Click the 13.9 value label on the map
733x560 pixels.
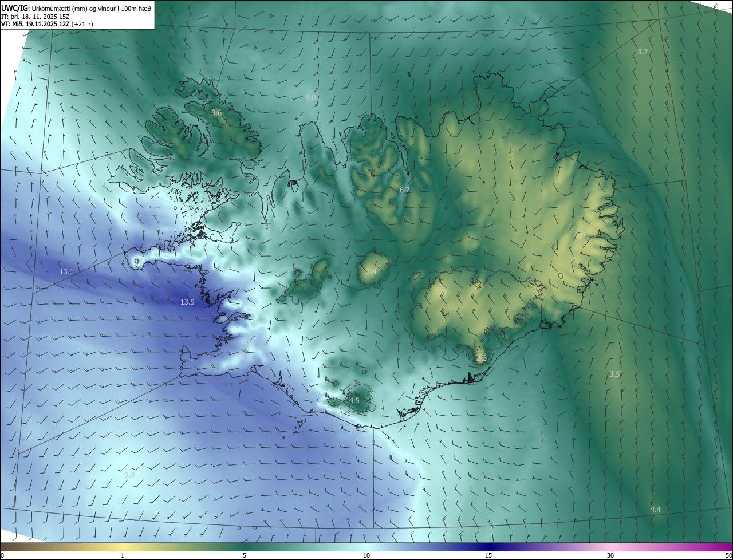[x=187, y=302]
